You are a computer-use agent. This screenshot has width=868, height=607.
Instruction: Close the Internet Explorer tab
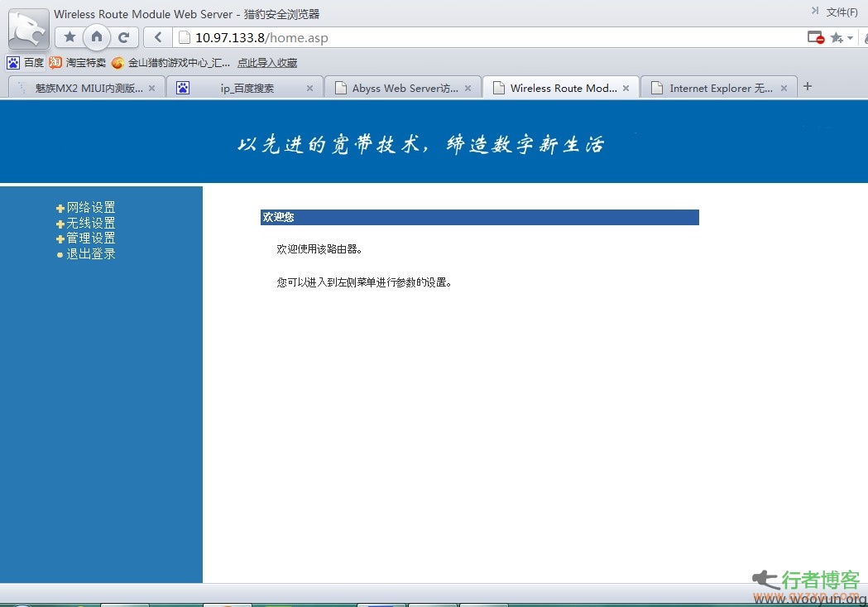point(784,88)
